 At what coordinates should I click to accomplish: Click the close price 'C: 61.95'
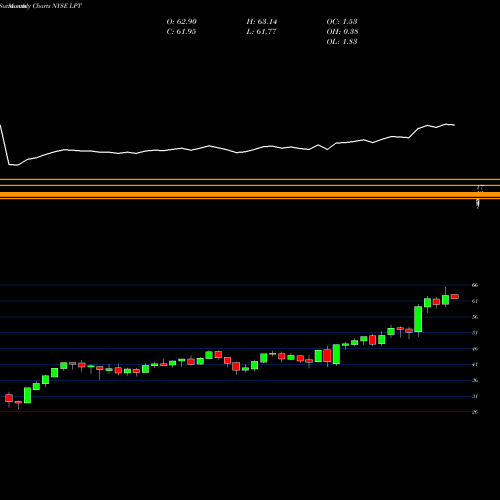tap(181, 32)
